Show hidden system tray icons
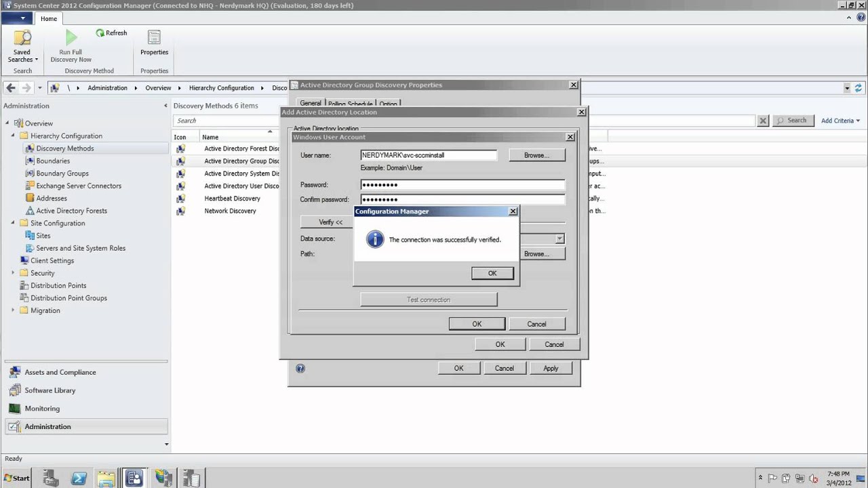The image size is (868, 488). click(x=760, y=478)
